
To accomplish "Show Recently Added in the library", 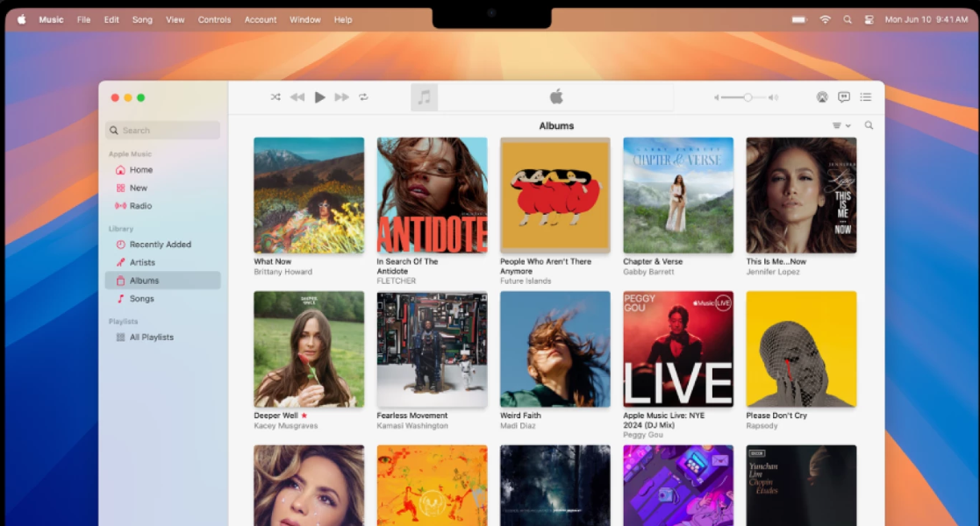I will coord(162,245).
